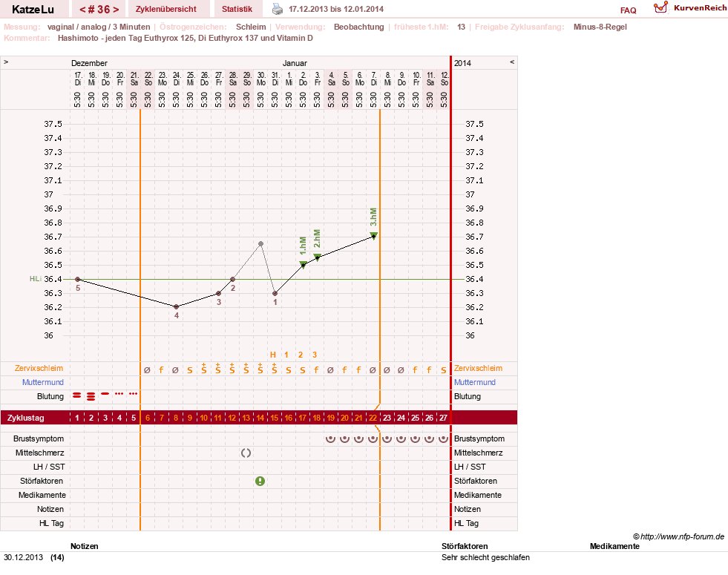728x575 pixels.
Task: Click the H peak mucus marker
Action: click(273, 355)
